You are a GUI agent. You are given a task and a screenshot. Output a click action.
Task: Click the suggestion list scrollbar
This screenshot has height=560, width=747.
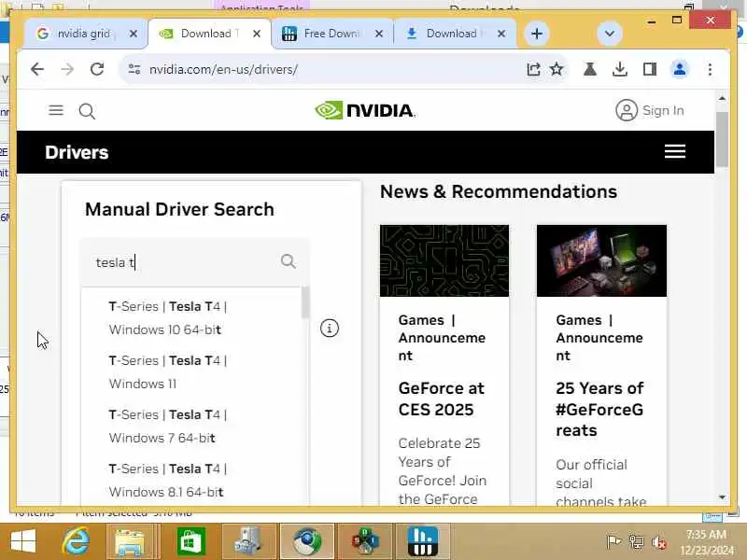pyautogui.click(x=305, y=302)
